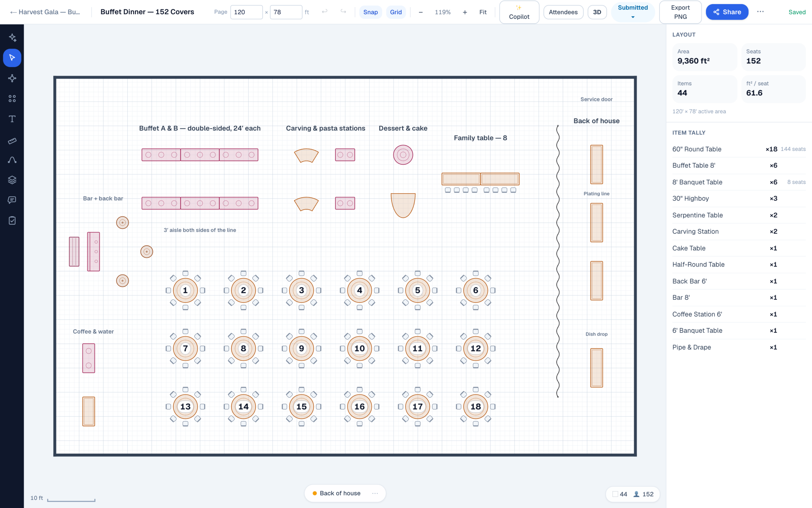The image size is (812, 508).
Task: Select the curve drawing tool
Action: (12, 160)
